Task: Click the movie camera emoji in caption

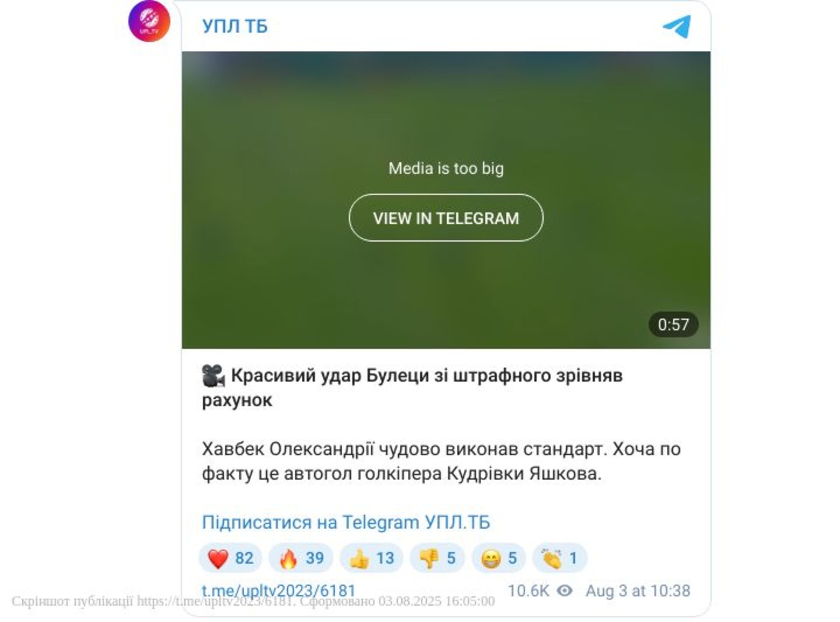Action: tap(213, 376)
